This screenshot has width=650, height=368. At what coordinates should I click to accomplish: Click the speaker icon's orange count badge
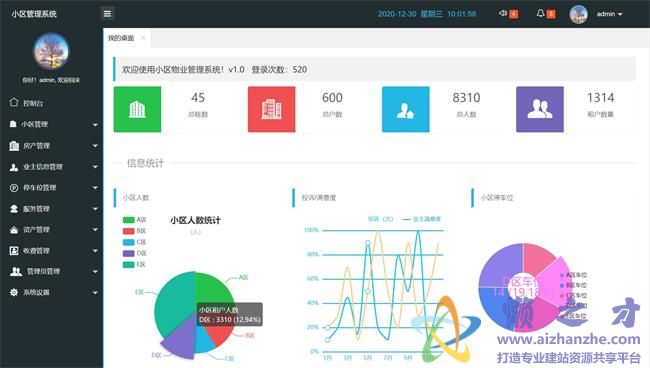click(x=513, y=14)
